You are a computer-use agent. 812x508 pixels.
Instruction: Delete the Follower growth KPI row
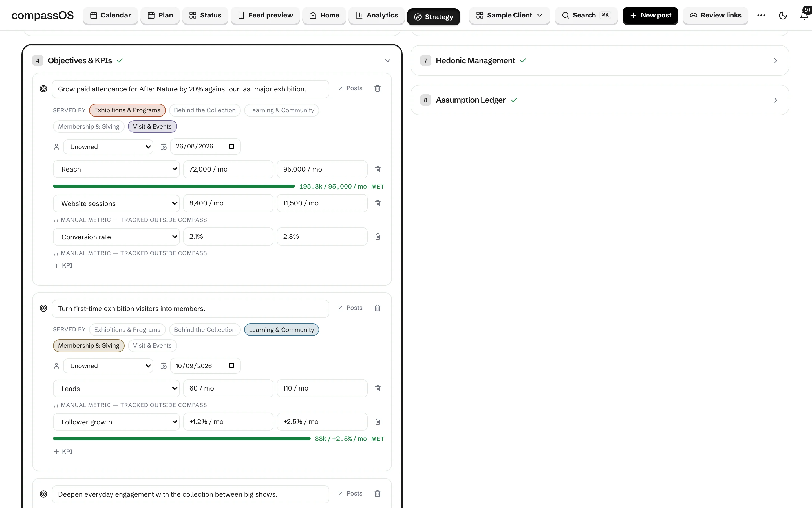pos(378,422)
